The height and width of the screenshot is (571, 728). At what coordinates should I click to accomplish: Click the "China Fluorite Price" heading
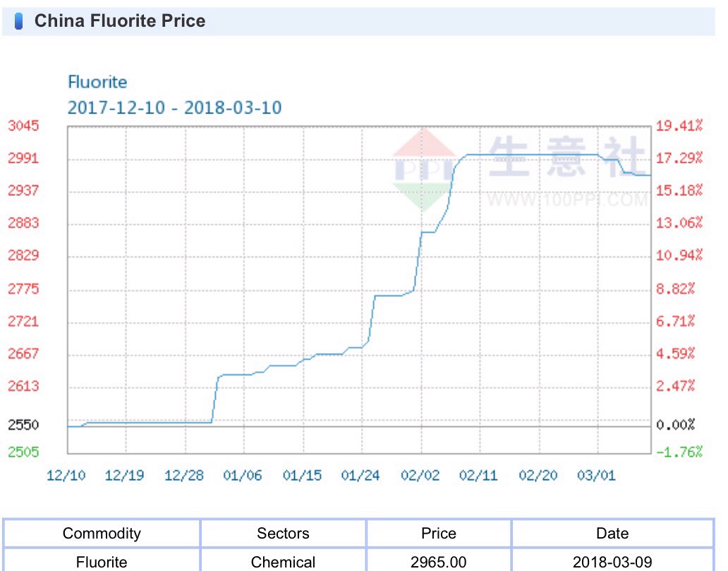[x=120, y=21]
